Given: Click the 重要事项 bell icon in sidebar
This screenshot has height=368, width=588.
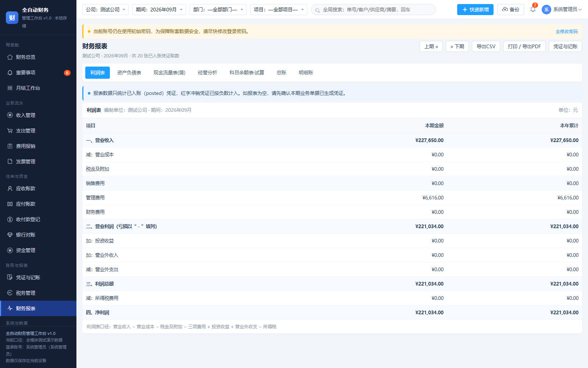Looking at the screenshot, I should (10, 72).
